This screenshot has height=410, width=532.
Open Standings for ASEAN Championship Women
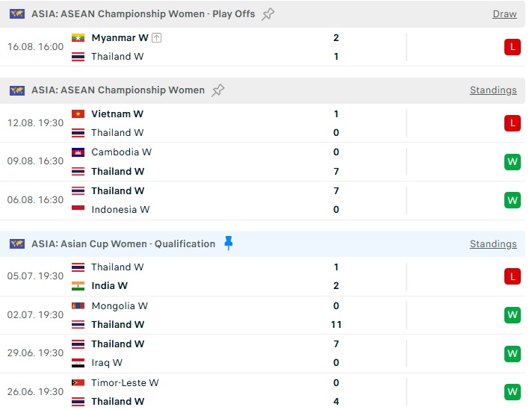coord(493,90)
